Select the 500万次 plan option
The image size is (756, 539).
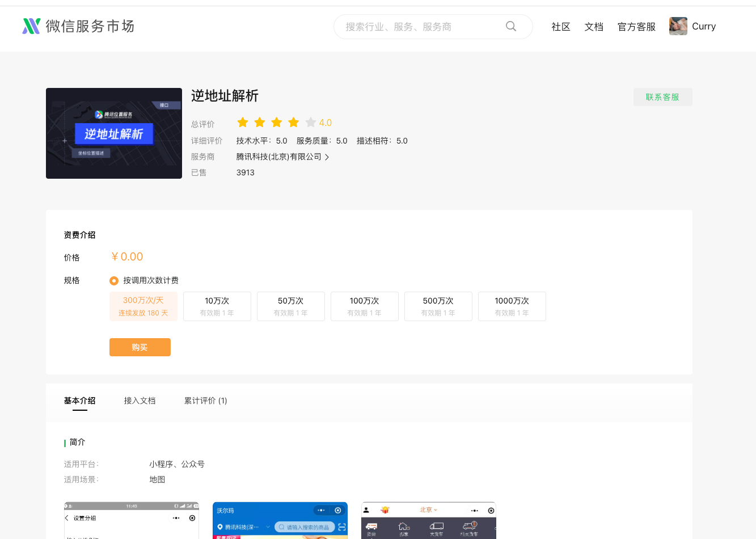[x=438, y=306]
